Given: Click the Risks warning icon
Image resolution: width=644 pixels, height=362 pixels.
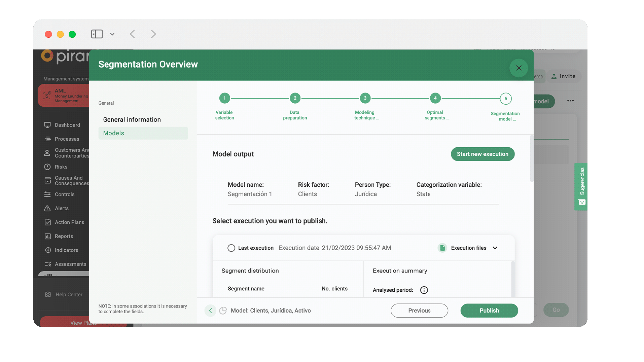Looking at the screenshot, I should point(47,167).
